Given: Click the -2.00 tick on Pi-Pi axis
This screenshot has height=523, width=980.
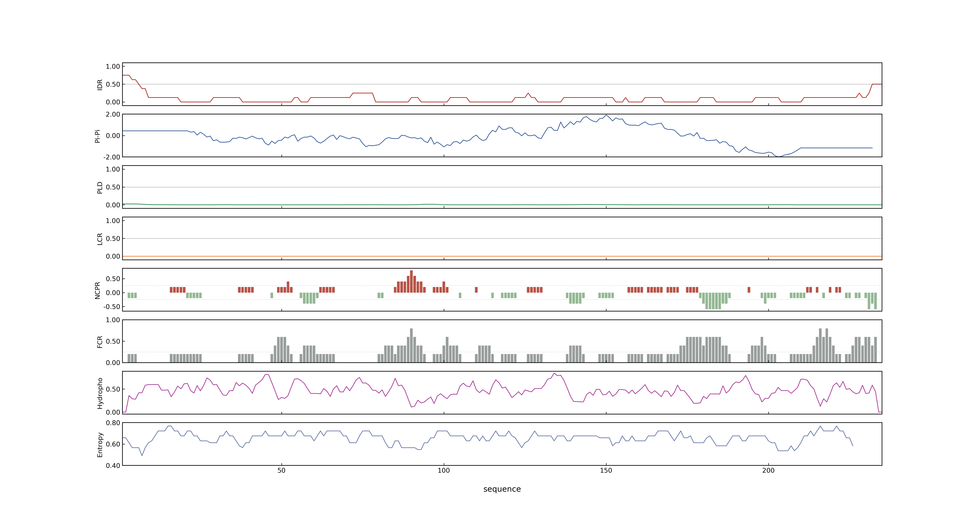Looking at the screenshot, I should (x=111, y=157).
